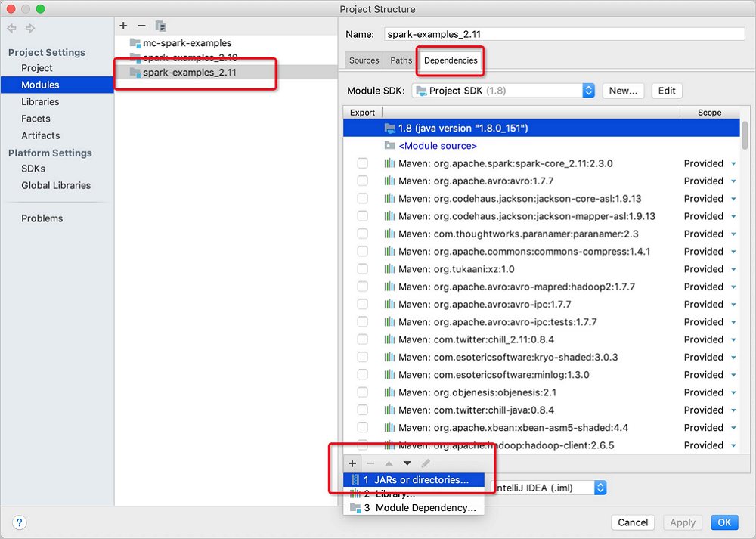Open scope dropdown for avro:1.7.7
This screenshot has width=756, height=539.
[x=733, y=181]
